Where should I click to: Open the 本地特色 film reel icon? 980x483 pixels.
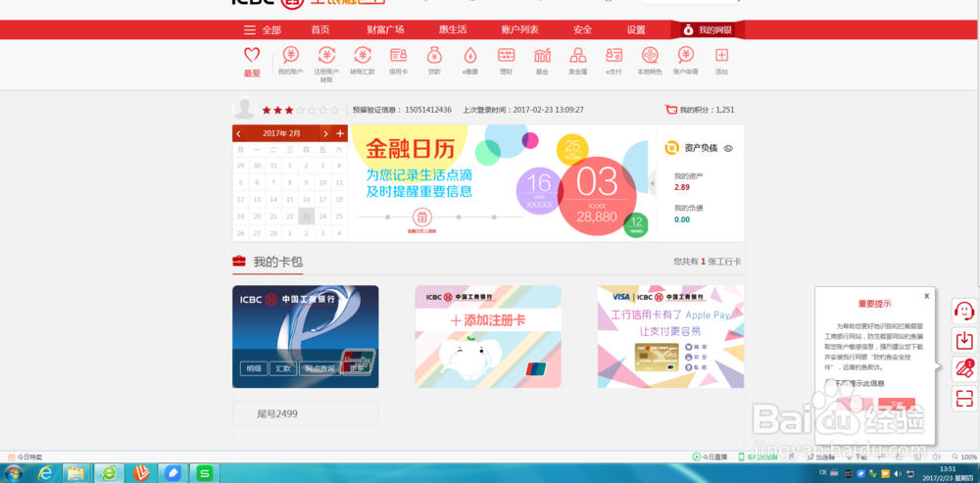pos(650,55)
